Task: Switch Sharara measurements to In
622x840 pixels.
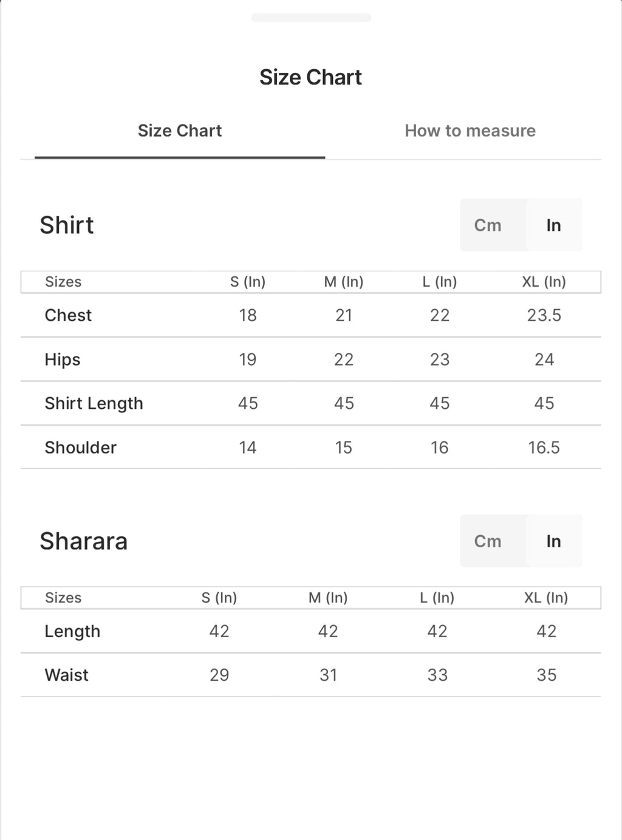Action: point(553,541)
